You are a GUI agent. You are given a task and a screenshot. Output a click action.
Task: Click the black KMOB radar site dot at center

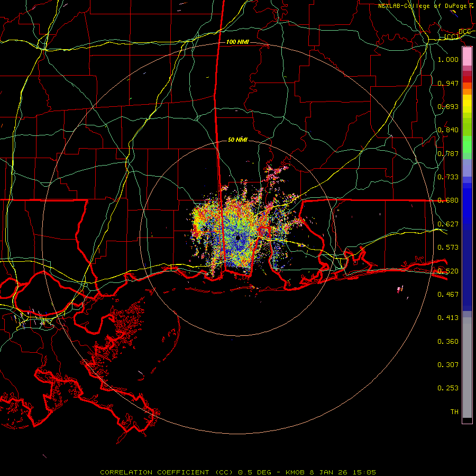[238, 237]
